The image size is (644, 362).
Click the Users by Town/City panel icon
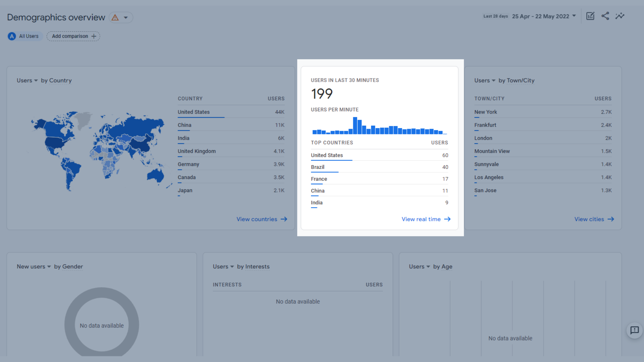(493, 80)
